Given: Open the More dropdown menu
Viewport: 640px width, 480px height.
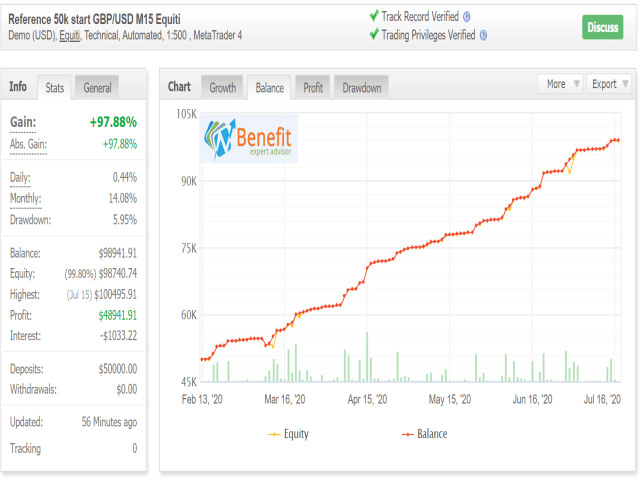Looking at the screenshot, I should coord(560,84).
